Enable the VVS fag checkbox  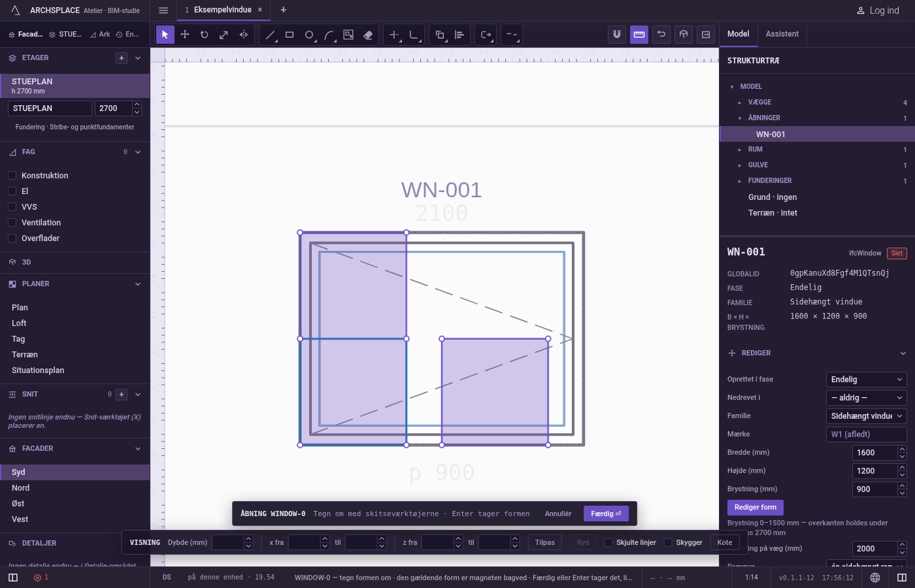tap(12, 207)
